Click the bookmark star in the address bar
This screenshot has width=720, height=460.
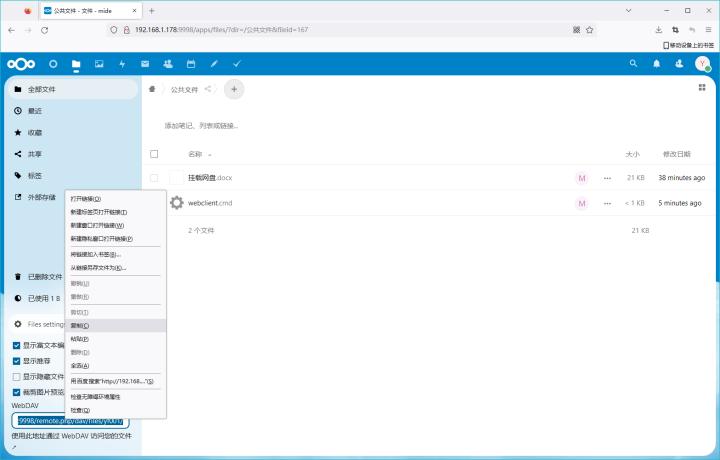[x=590, y=30]
